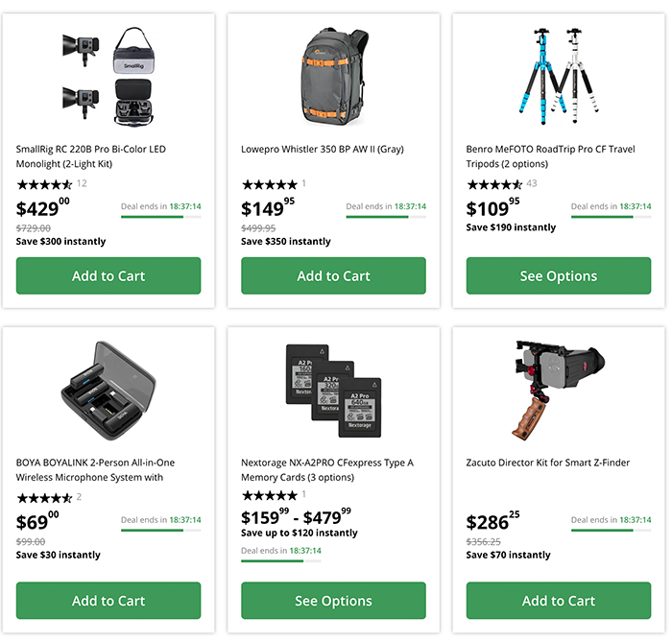Open BOYA BOYALINK Wireless Microphone title link
Image resolution: width=672 pixels, height=641 pixels.
pyautogui.click(x=95, y=470)
